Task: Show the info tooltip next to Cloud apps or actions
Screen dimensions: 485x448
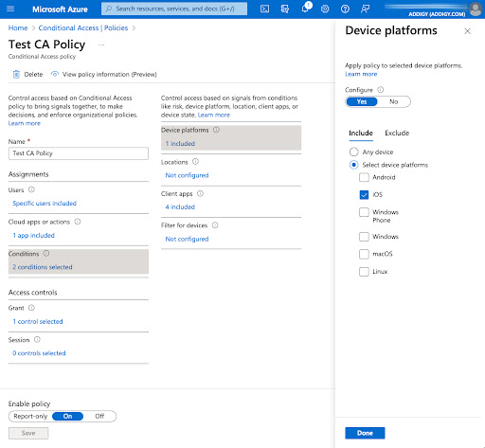Action: (78, 222)
